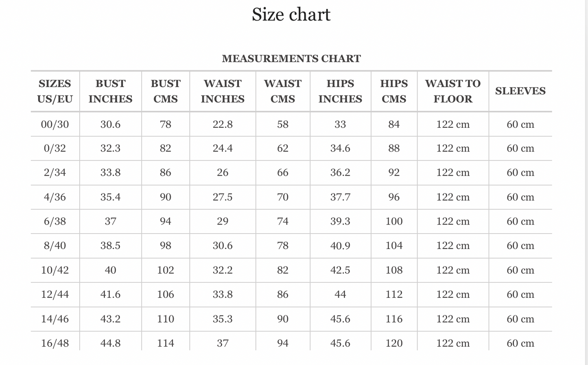Select the "BUST INCHES" column header
The height and width of the screenshot is (365, 588).
coord(110,91)
